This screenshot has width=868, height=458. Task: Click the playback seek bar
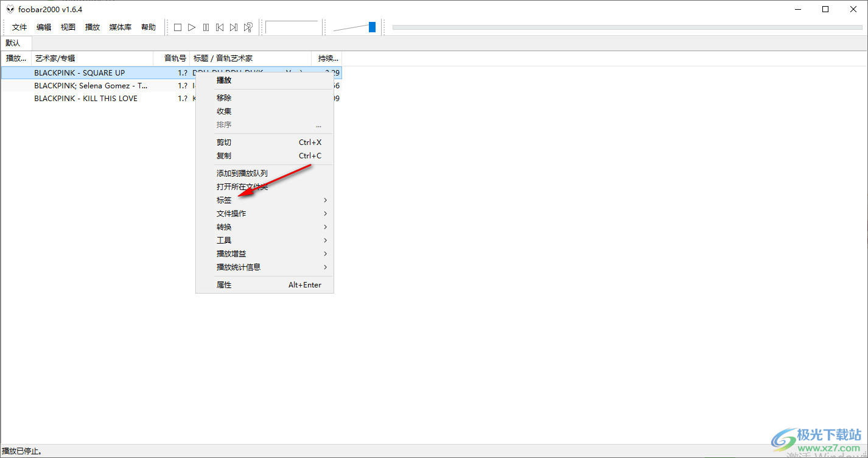click(628, 27)
